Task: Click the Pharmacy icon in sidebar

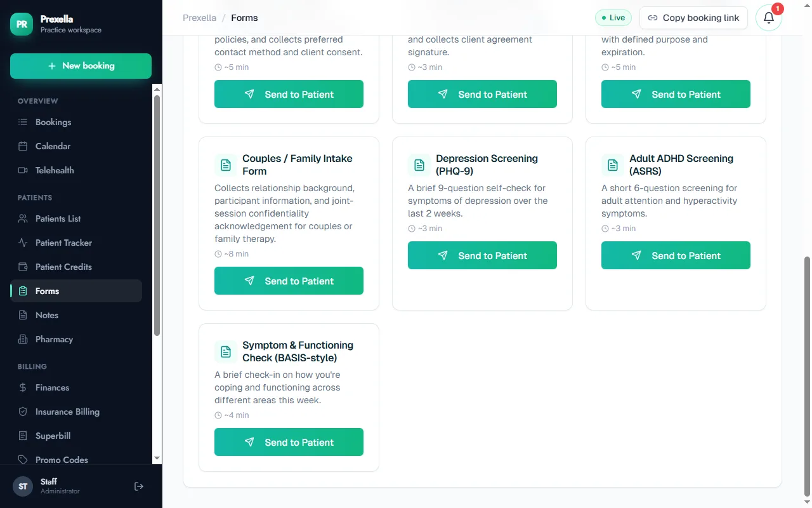Action: [x=23, y=339]
